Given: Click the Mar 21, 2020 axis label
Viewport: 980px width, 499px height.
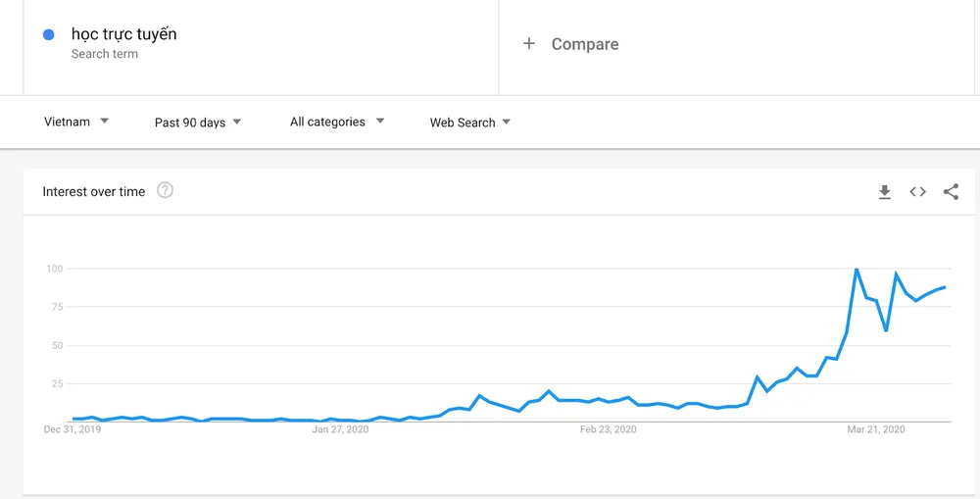Looking at the screenshot, I should coord(875,429).
